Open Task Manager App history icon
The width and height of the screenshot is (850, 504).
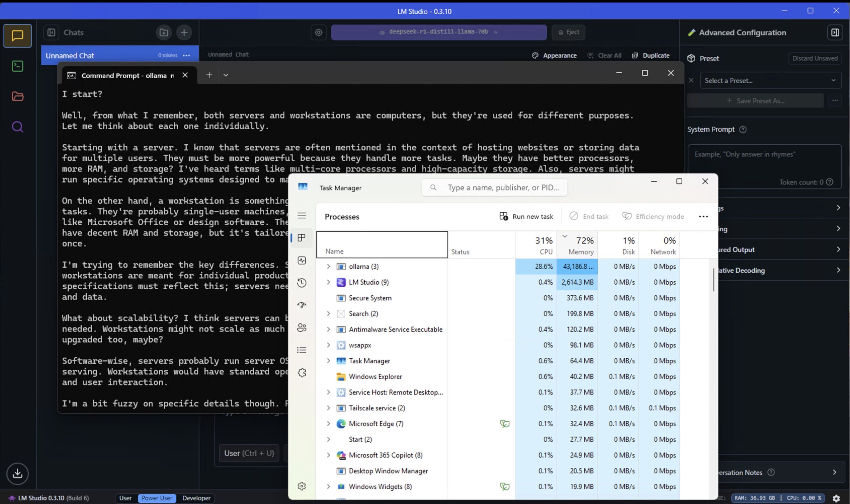pos(301,283)
